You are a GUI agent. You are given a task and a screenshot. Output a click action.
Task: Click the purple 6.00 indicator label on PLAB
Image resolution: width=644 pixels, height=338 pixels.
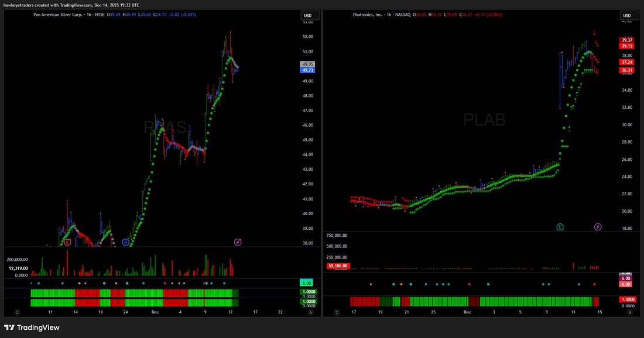tap(625, 278)
